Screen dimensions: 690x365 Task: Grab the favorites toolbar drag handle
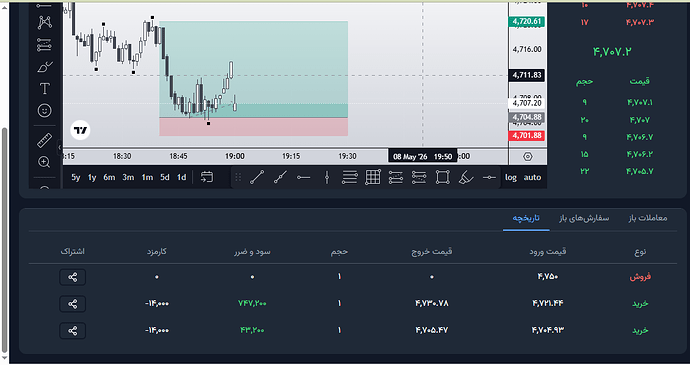tap(238, 177)
